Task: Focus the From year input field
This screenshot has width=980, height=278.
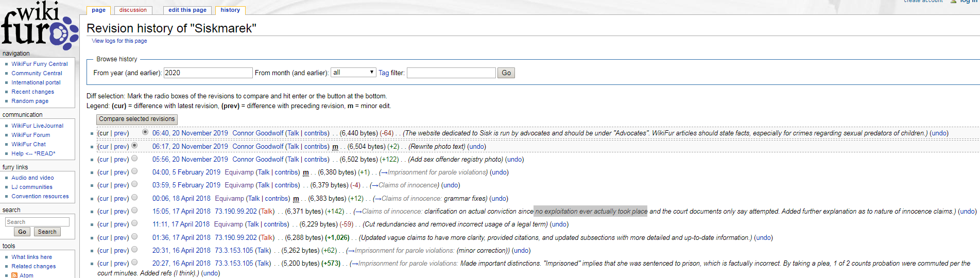Action: coord(208,73)
